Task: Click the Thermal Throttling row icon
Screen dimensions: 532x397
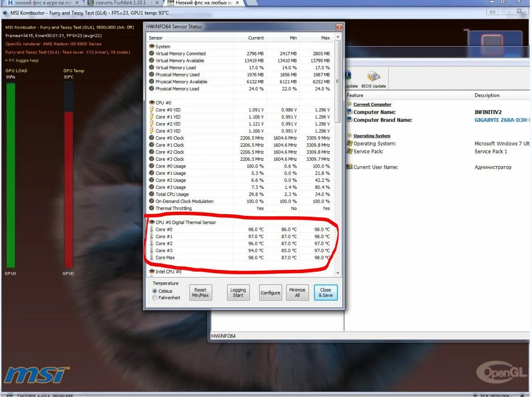Action: point(152,208)
